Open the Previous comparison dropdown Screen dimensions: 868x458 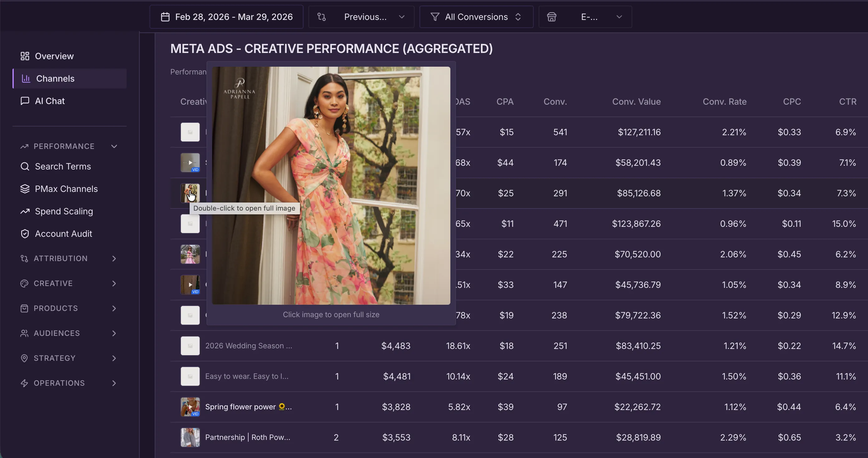click(x=361, y=17)
